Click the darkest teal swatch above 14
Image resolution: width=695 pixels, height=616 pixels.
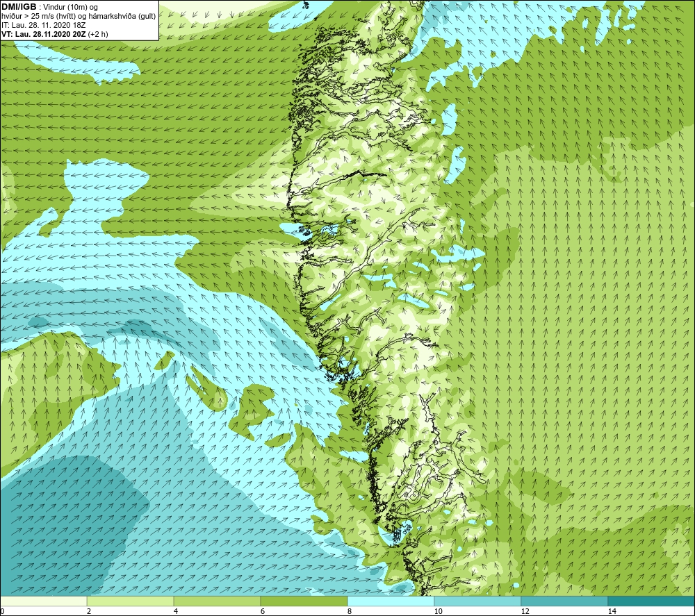click(x=651, y=601)
